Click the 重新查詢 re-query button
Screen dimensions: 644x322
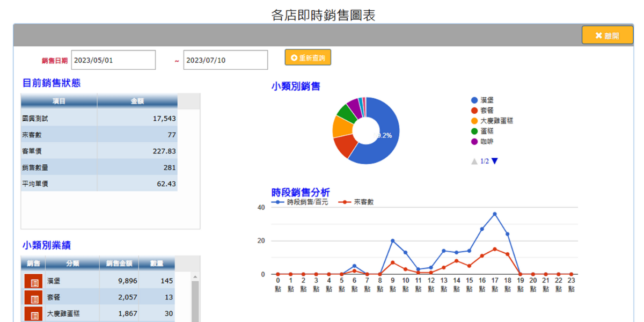click(308, 57)
